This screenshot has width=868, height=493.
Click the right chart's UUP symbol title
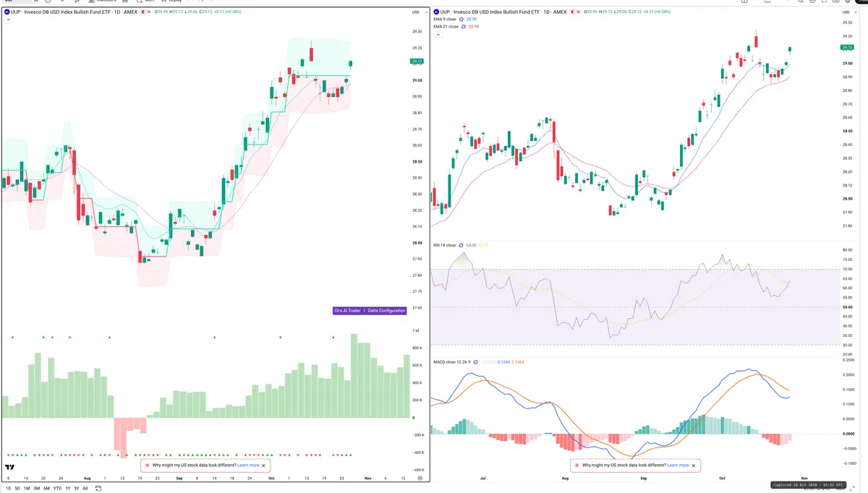tap(502, 12)
